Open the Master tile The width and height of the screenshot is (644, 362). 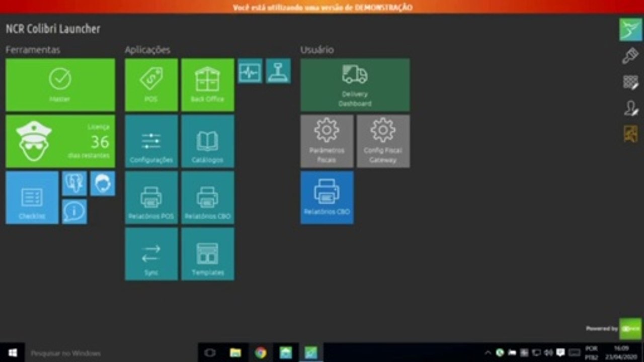coord(60,85)
